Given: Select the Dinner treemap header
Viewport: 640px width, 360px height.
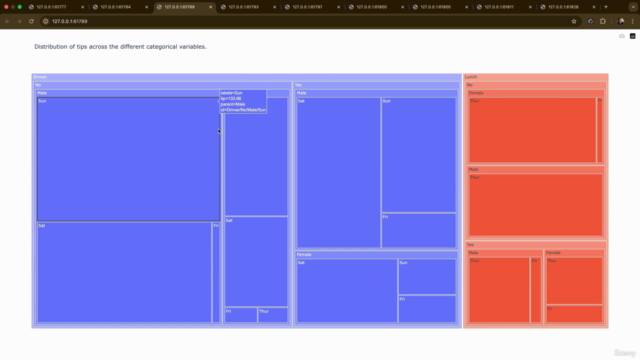Looking at the screenshot, I should 247,77.
